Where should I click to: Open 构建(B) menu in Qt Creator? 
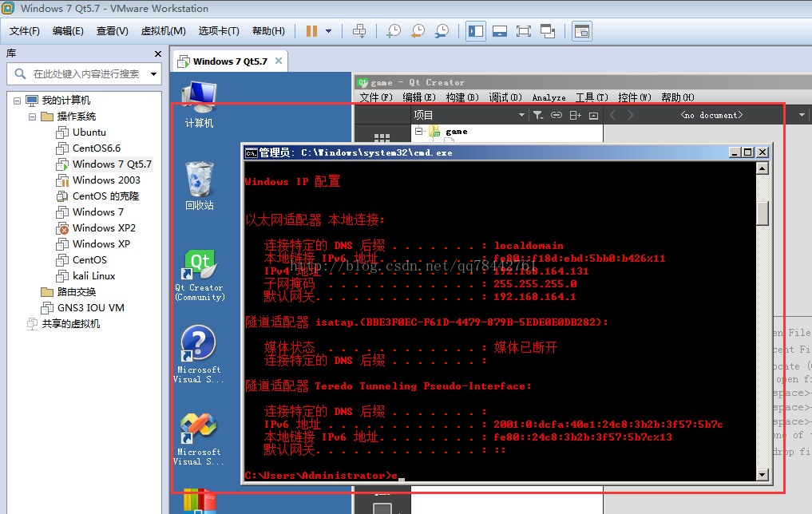pos(462,97)
